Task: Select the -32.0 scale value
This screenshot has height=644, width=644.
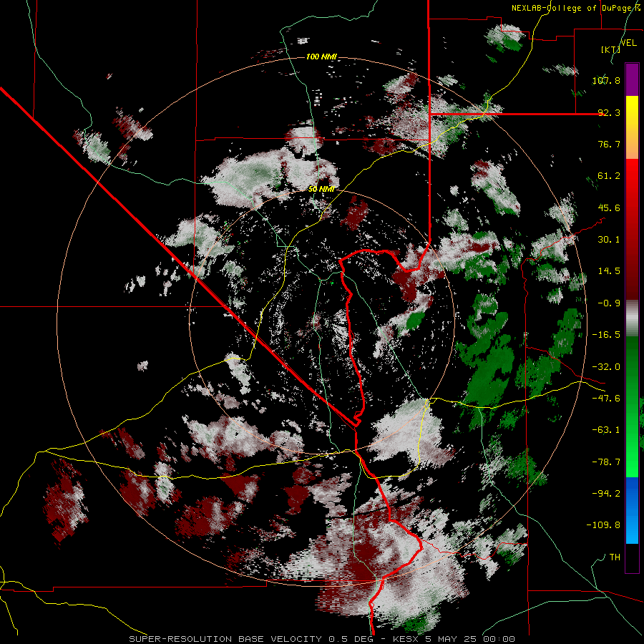Action: [607, 367]
